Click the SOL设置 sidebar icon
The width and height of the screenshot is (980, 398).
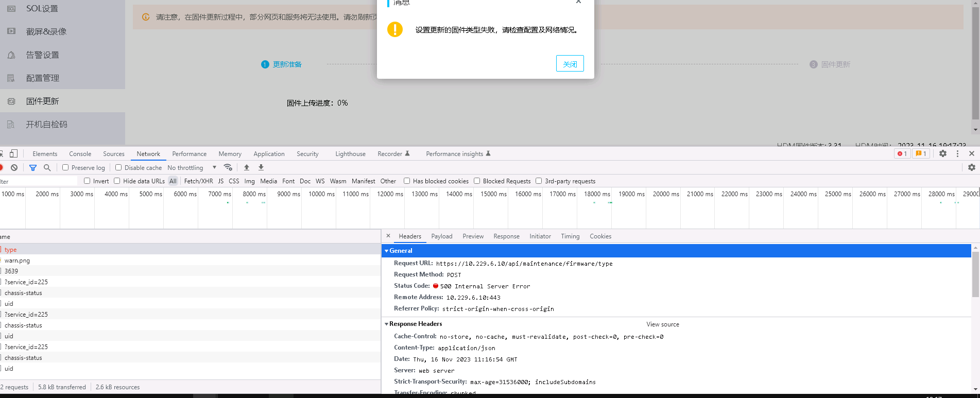coord(11,9)
